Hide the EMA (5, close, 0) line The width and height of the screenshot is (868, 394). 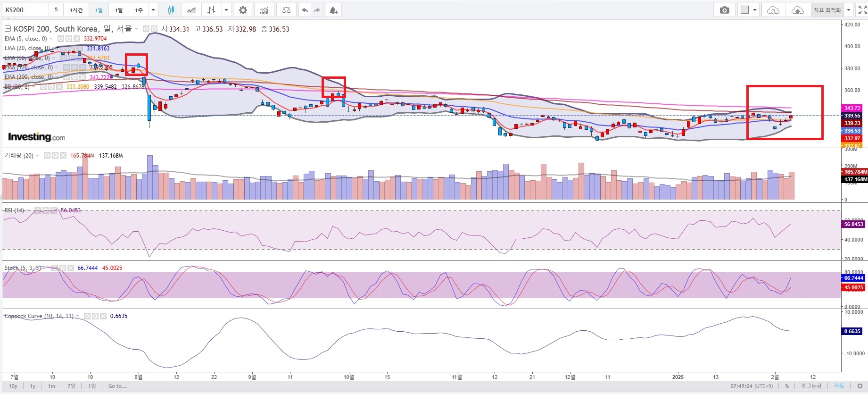click(60, 39)
